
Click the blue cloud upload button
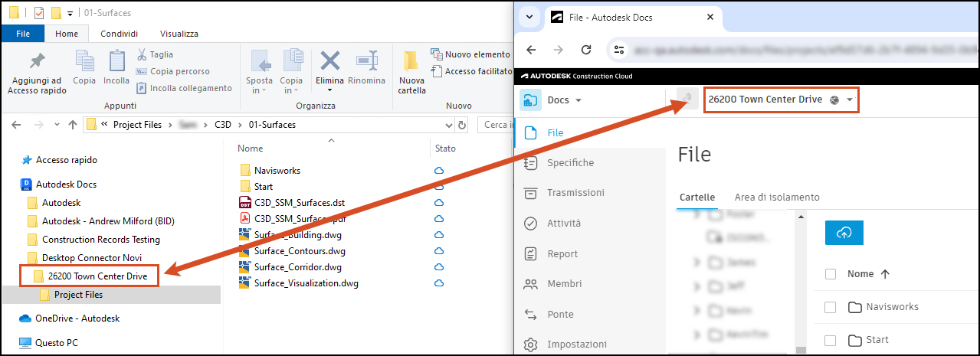pyautogui.click(x=844, y=233)
